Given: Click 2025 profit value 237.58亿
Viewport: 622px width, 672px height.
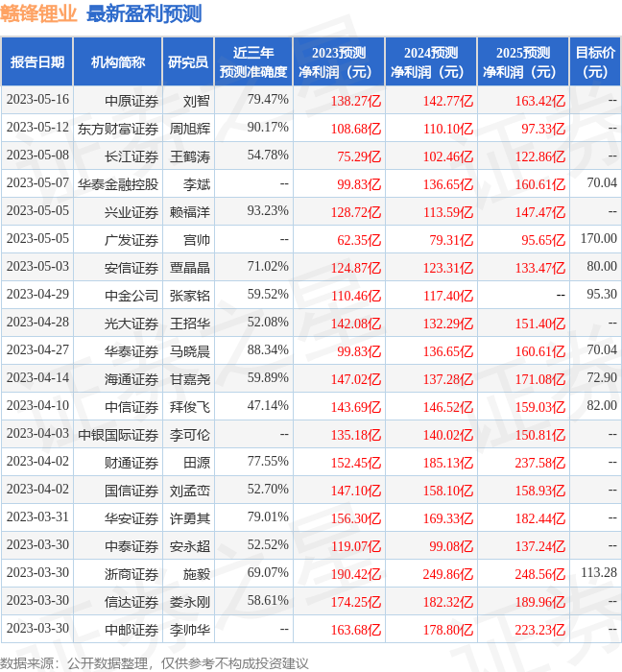Looking at the screenshot, I should pyautogui.click(x=540, y=464).
